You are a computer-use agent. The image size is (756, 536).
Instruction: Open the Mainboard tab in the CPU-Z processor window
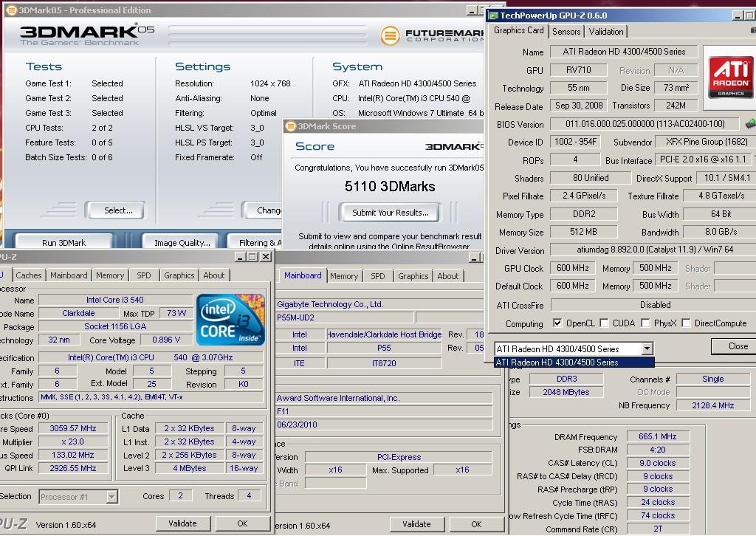click(x=69, y=275)
